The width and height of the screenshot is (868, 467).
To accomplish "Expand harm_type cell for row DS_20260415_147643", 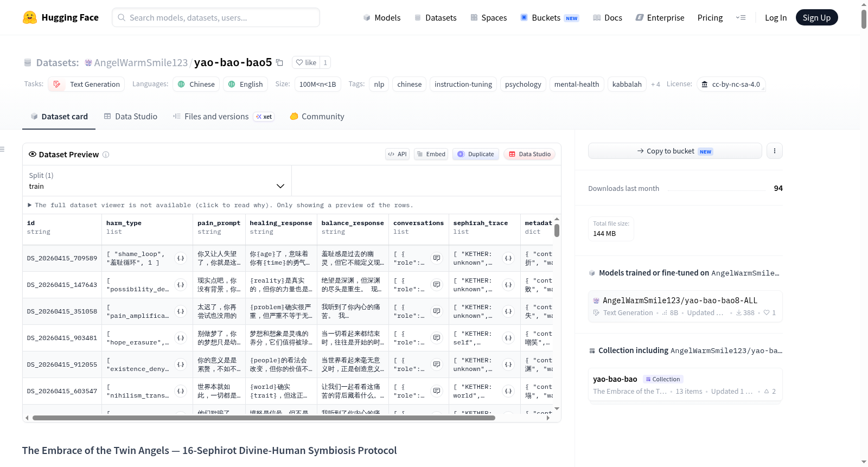I will 181,285.
